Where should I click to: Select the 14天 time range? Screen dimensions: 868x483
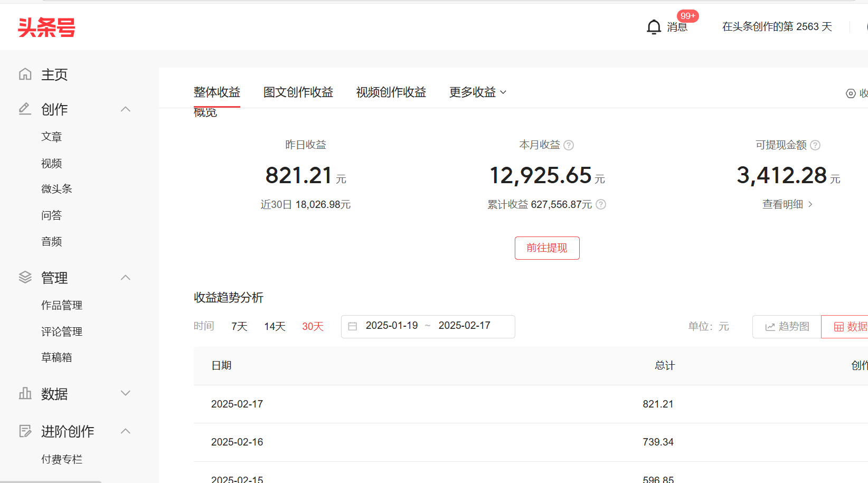(275, 326)
